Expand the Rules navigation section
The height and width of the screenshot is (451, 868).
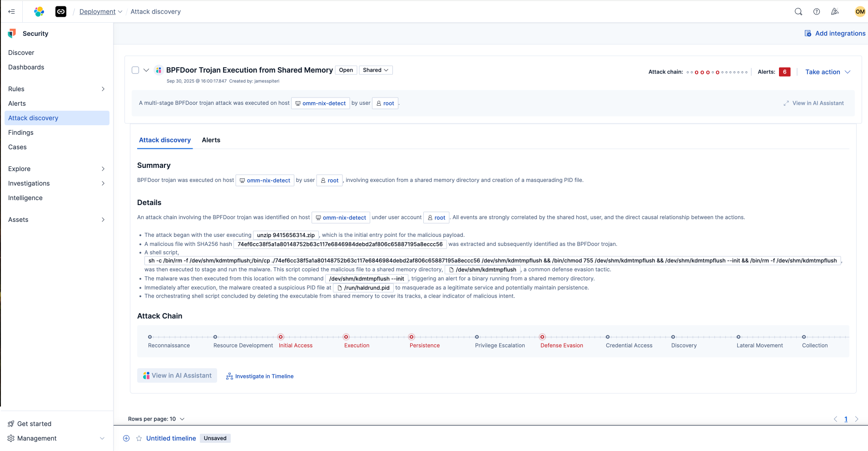pos(103,89)
